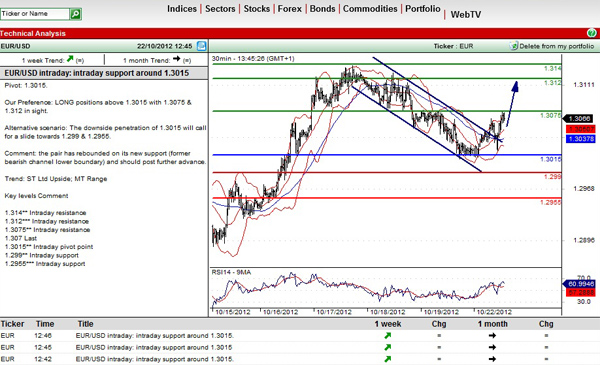
Task: Click the Key levels Comment heading
Action: point(36,196)
